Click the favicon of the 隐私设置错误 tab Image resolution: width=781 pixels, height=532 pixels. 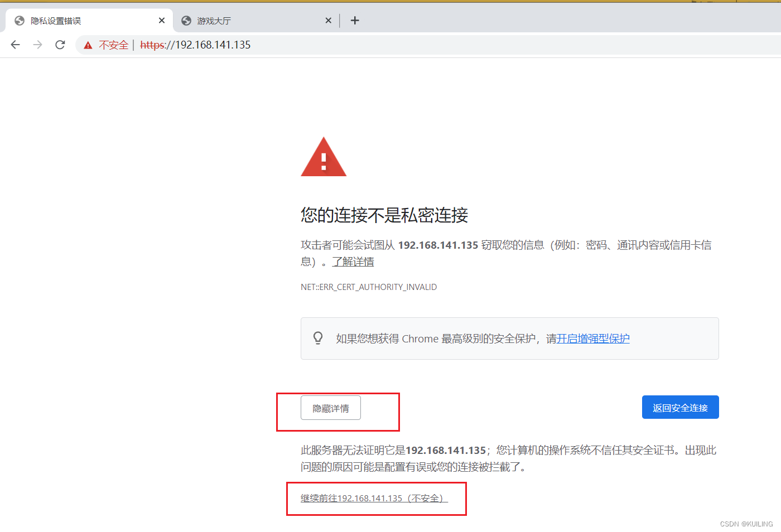[x=19, y=20]
